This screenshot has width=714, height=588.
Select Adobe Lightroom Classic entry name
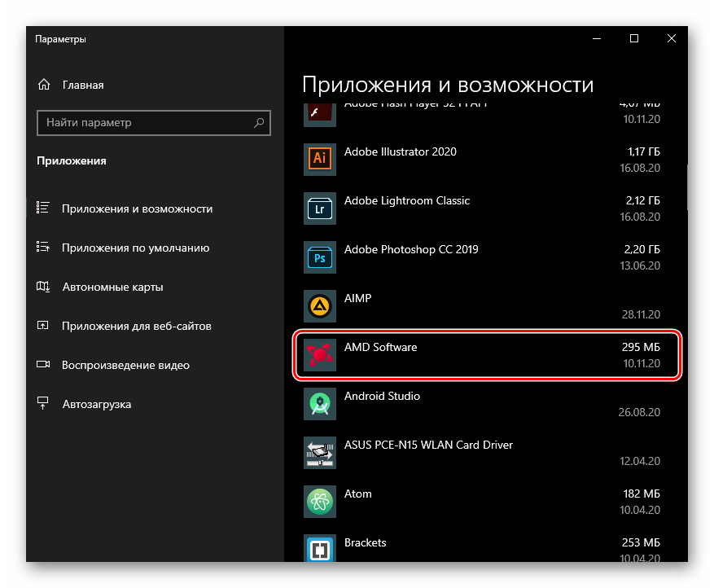[406, 201]
